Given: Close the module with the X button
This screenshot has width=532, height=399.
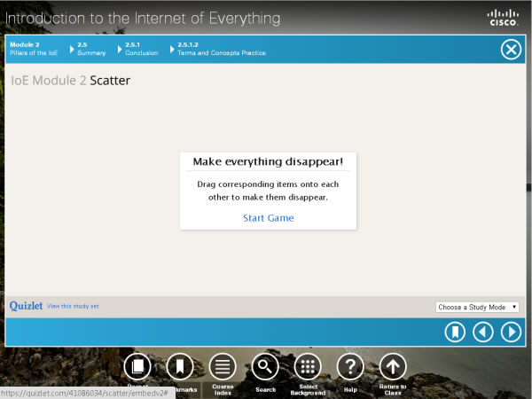Looking at the screenshot, I should pos(511,50).
